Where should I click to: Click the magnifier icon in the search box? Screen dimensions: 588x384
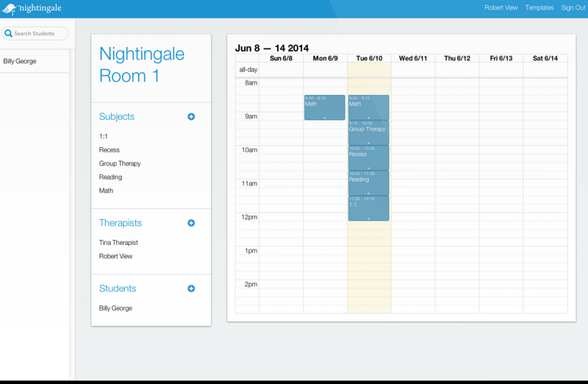tap(9, 33)
